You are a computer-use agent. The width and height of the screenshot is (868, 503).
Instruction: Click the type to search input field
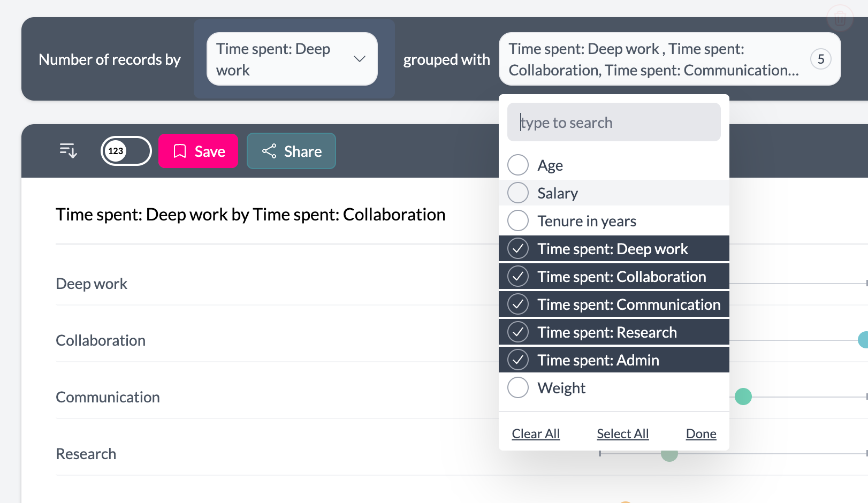tap(613, 122)
